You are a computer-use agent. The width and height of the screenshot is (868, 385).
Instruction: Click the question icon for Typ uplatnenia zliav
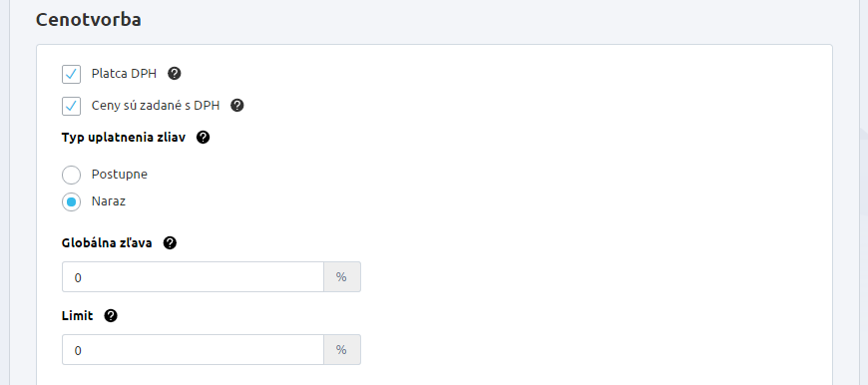[x=204, y=138]
